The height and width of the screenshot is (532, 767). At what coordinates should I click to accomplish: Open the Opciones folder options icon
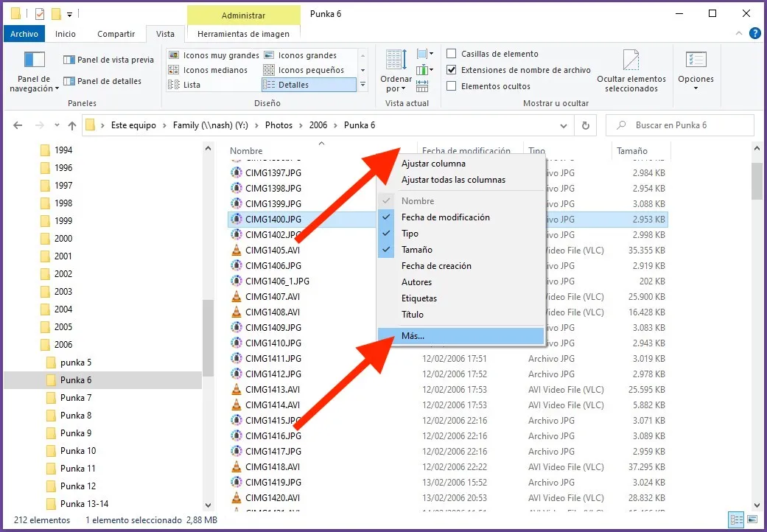(696, 62)
